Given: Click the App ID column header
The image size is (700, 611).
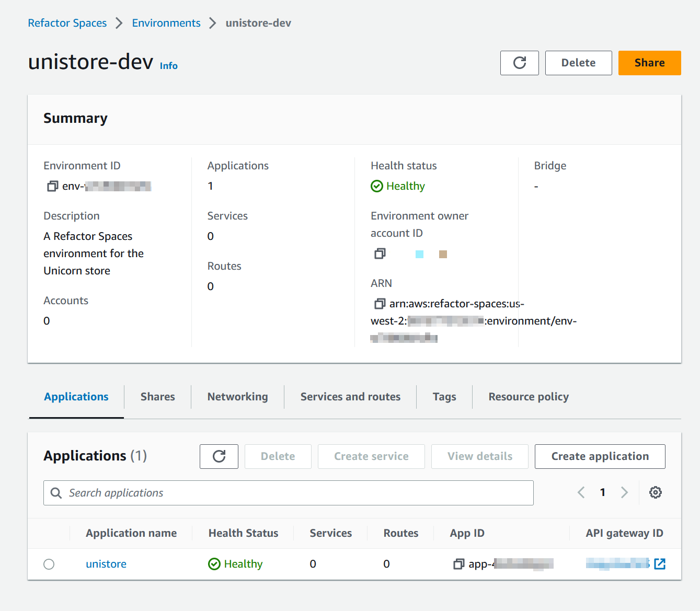Looking at the screenshot, I should click(467, 533).
